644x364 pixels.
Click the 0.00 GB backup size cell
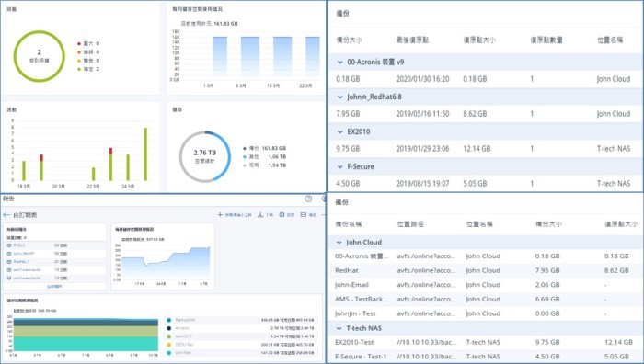tap(547, 313)
